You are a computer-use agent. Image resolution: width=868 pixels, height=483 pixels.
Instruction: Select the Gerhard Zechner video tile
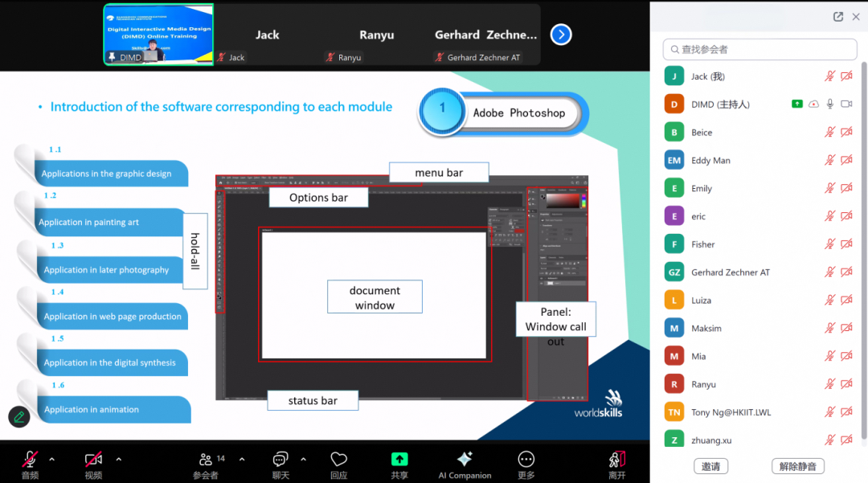(485, 35)
